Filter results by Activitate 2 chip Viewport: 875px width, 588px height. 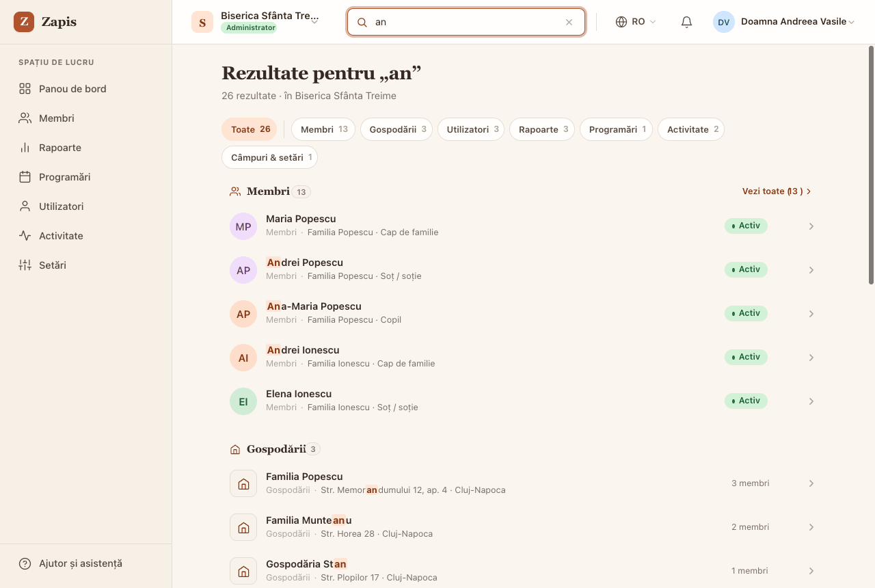691,129
